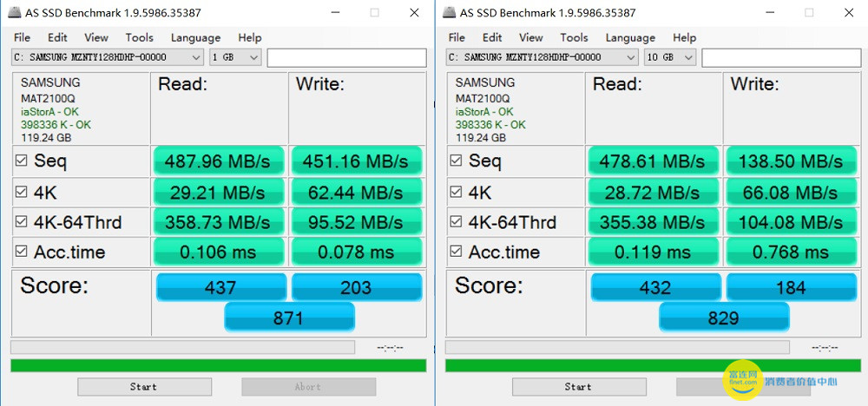Open drive selector dropdown in right window
This screenshot has width=868, height=406.
(542, 57)
